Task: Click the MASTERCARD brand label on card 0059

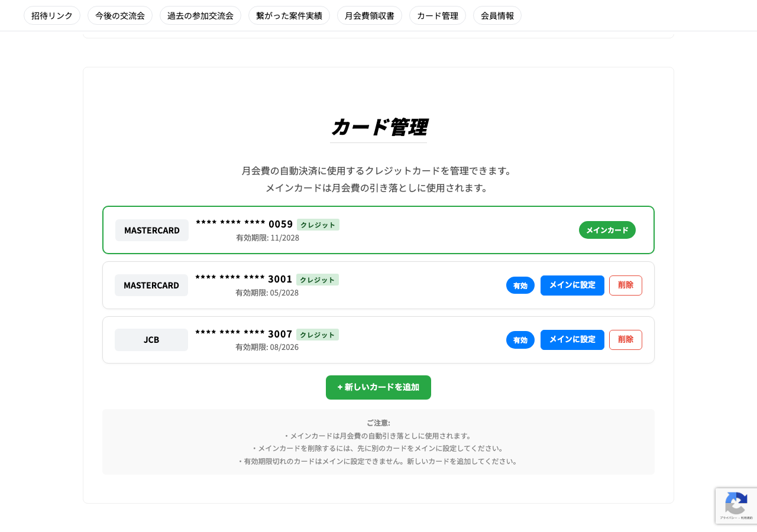Action: [x=151, y=230]
